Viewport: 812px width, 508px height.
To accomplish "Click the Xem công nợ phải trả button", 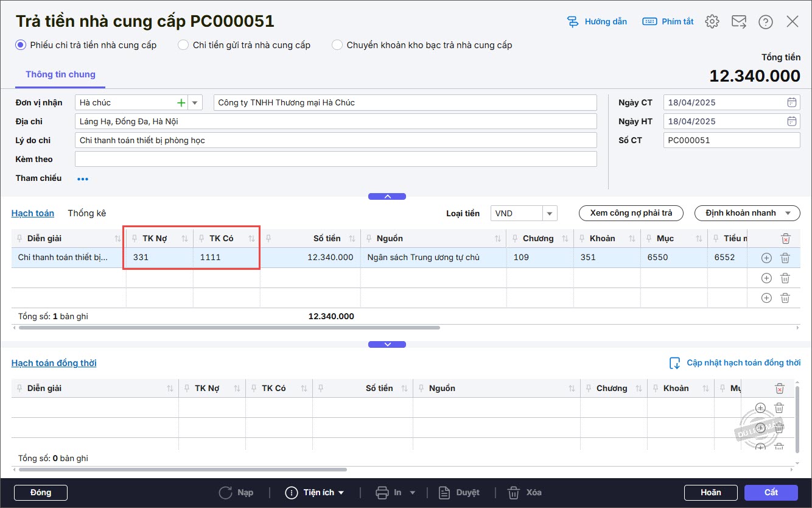I will click(x=631, y=213).
